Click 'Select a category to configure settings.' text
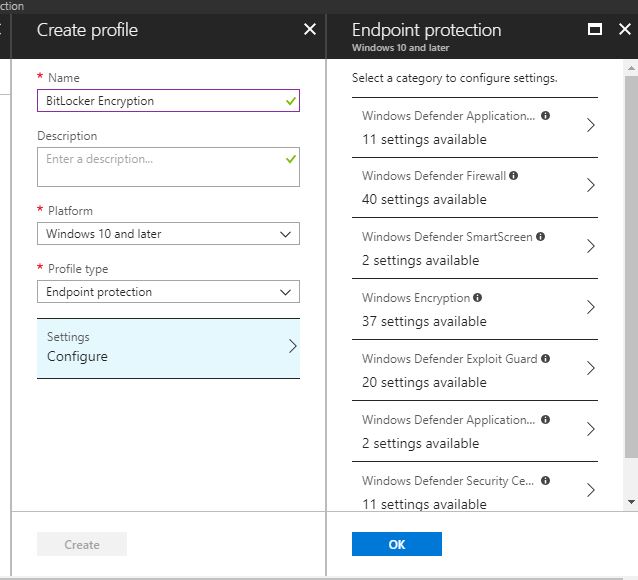 tap(454, 78)
